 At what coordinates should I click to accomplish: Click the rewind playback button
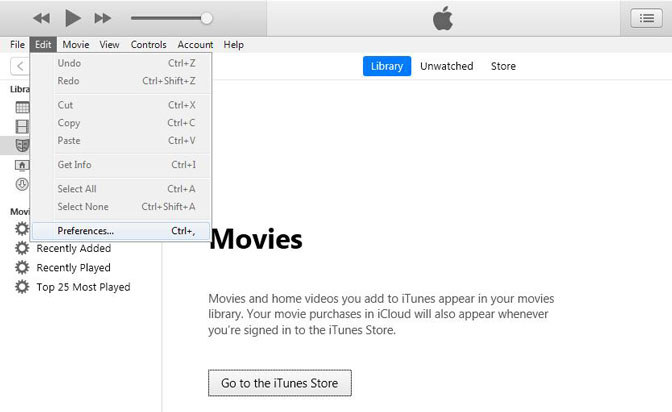point(42,18)
